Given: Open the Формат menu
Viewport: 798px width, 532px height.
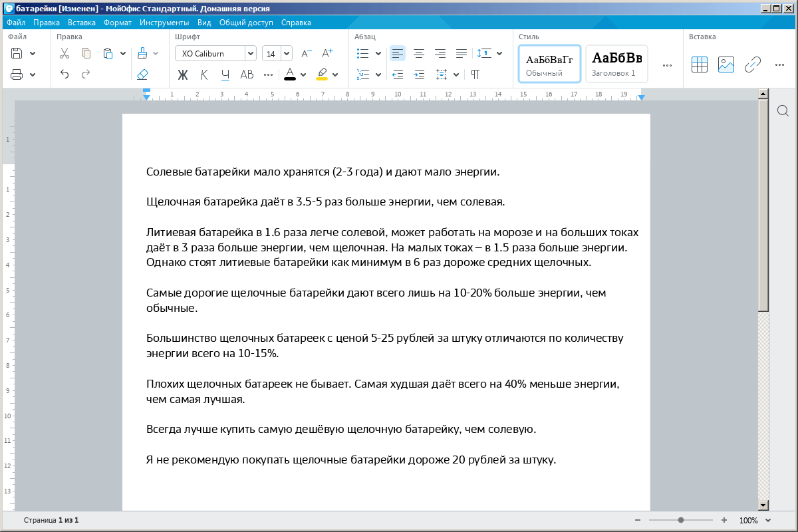Looking at the screenshot, I should point(118,22).
